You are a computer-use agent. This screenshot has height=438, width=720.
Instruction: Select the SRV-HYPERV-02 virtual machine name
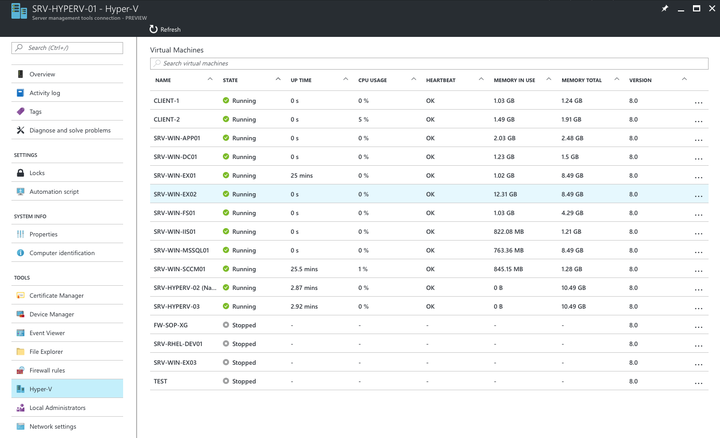pyautogui.click(x=185, y=288)
